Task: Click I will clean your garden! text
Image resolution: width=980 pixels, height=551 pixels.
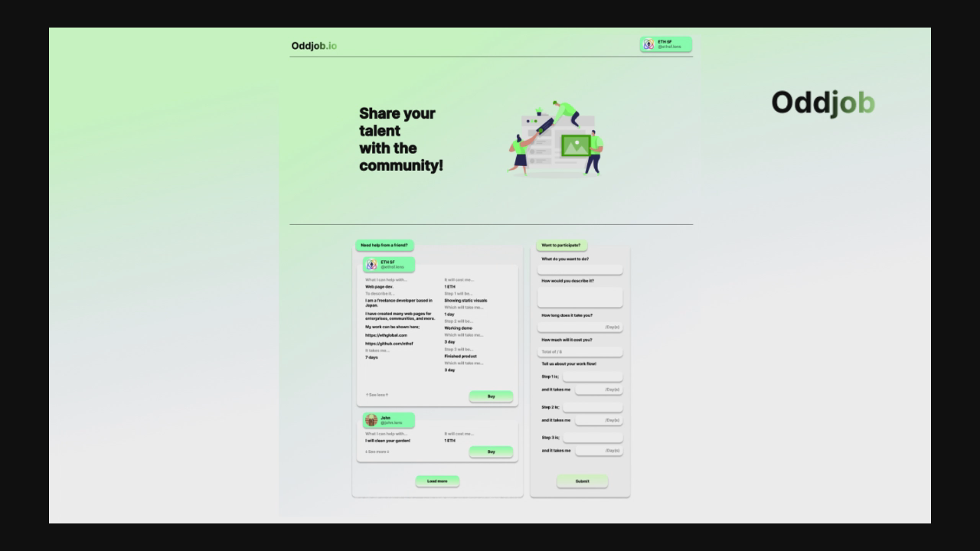Action: coord(387,441)
